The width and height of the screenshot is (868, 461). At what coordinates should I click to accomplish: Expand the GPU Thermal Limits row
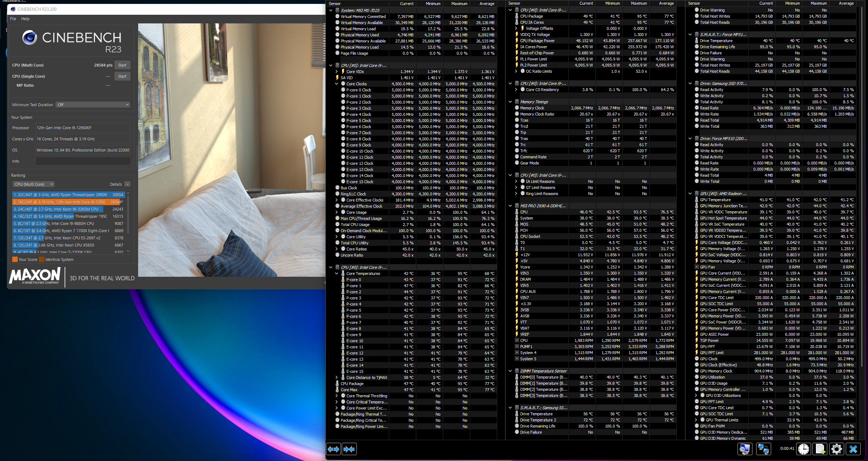pyautogui.click(x=696, y=420)
